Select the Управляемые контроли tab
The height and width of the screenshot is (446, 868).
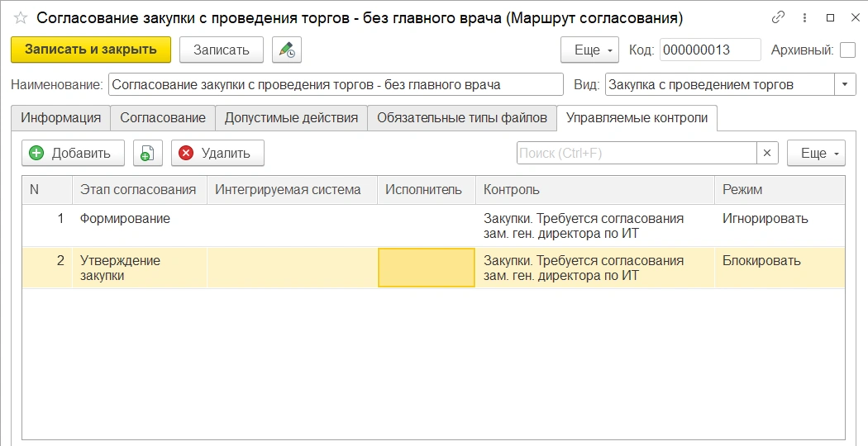tap(637, 118)
